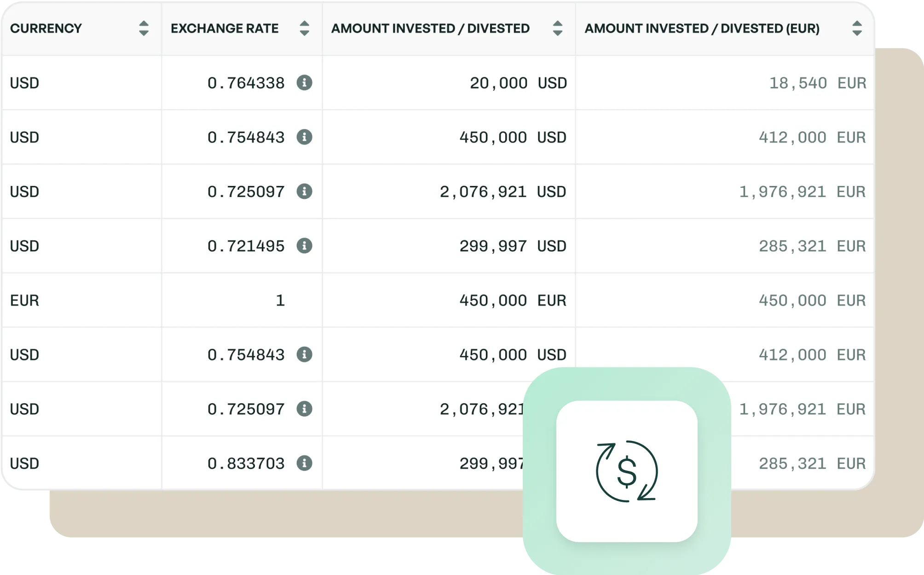Sort by Amount Invested / Divested arrows
Viewport: 924px width, 575px height.
557,29
